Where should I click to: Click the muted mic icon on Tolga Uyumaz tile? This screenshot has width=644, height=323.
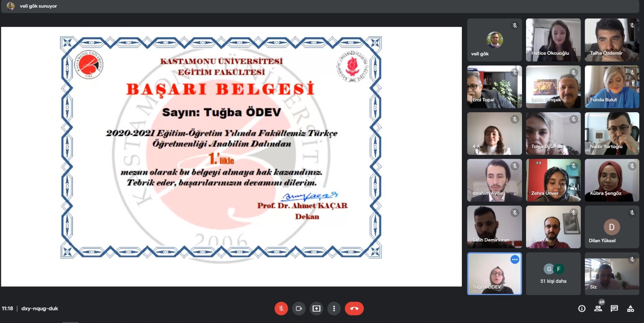click(x=573, y=119)
